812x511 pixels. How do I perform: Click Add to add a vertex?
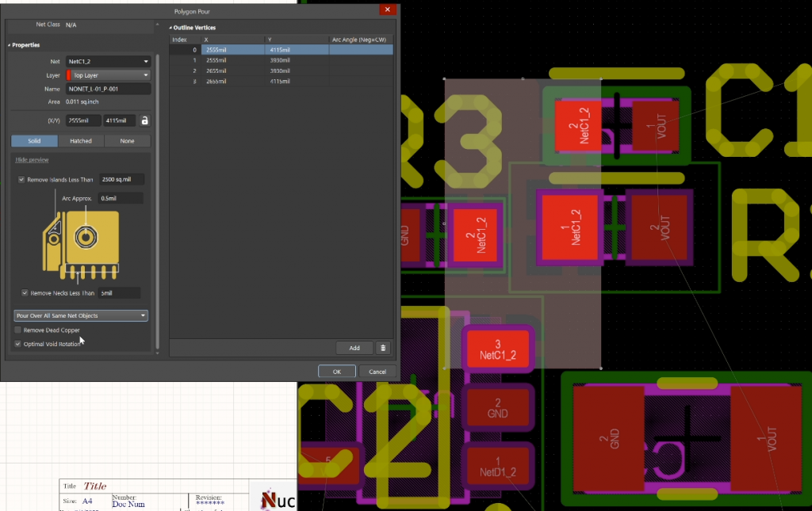pyautogui.click(x=354, y=348)
